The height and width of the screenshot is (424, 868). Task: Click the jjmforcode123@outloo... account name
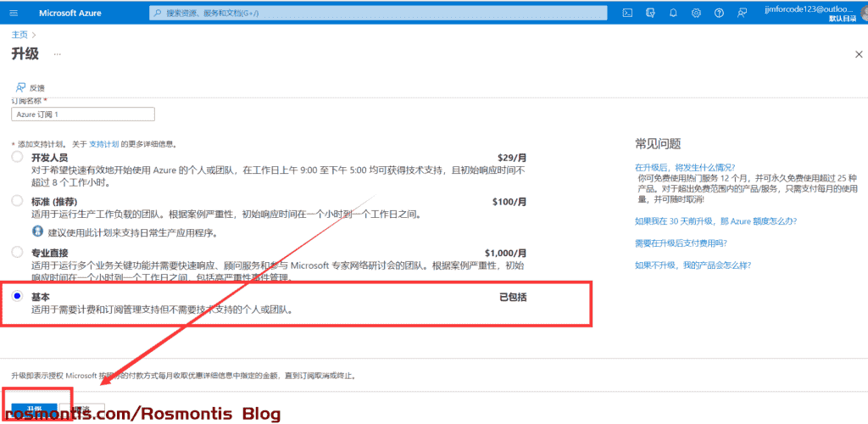[810, 8]
